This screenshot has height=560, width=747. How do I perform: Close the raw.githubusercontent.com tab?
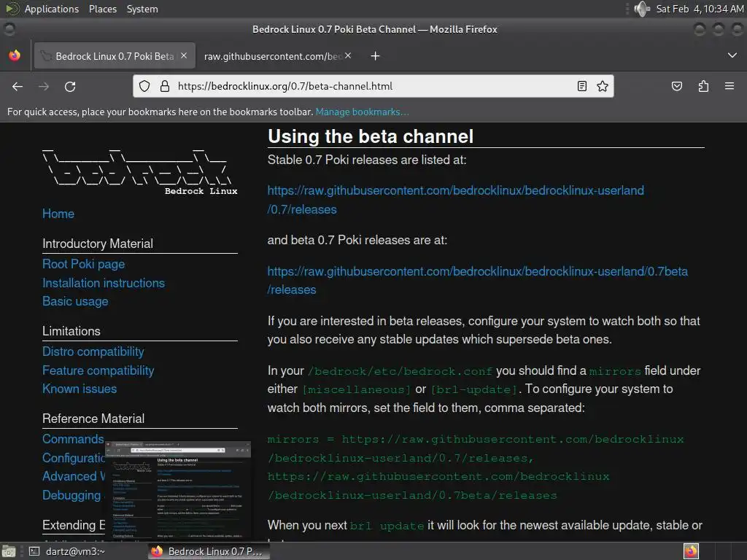348,55
